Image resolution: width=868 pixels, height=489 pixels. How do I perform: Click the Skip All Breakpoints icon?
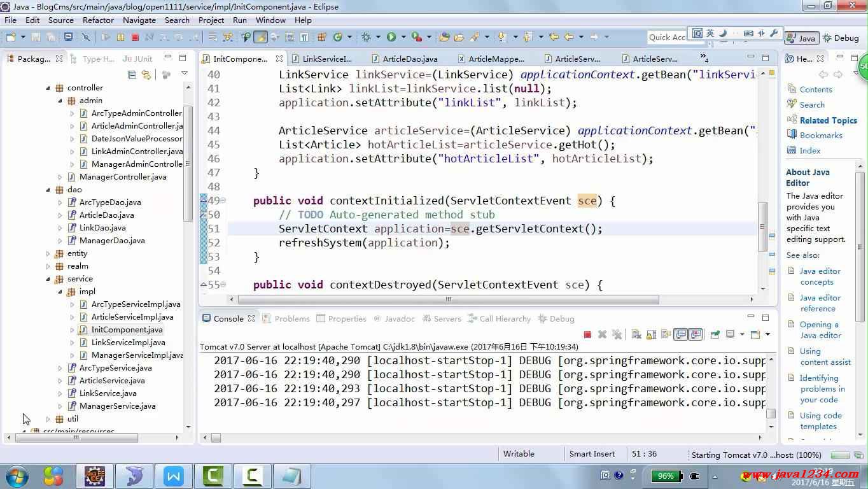86,37
